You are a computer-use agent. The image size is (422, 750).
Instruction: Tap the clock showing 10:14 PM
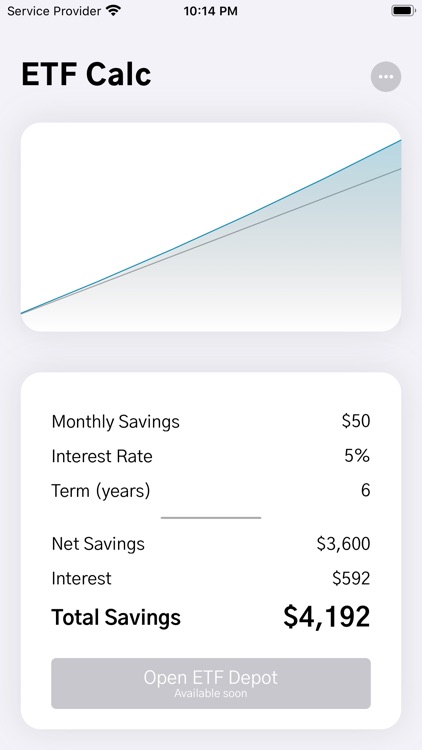point(211,11)
